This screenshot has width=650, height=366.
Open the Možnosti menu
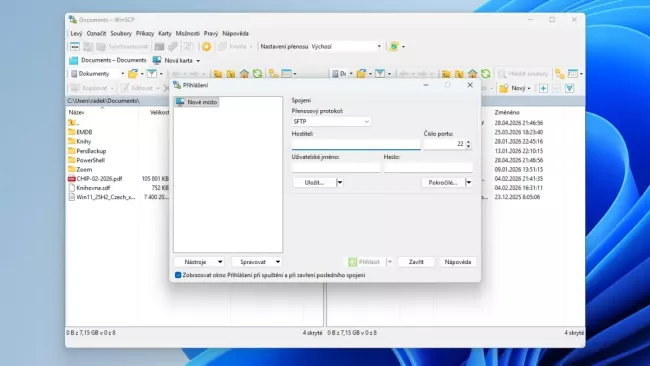(188, 34)
